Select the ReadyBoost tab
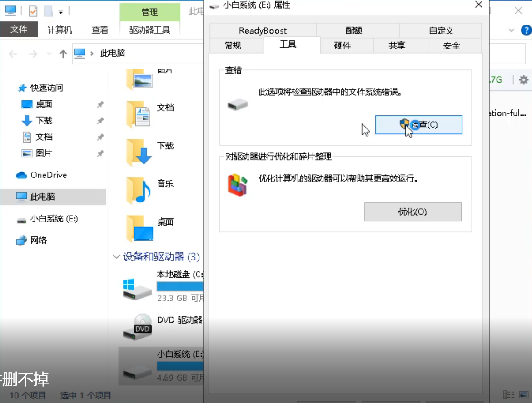This screenshot has height=403, width=532. coord(263,30)
